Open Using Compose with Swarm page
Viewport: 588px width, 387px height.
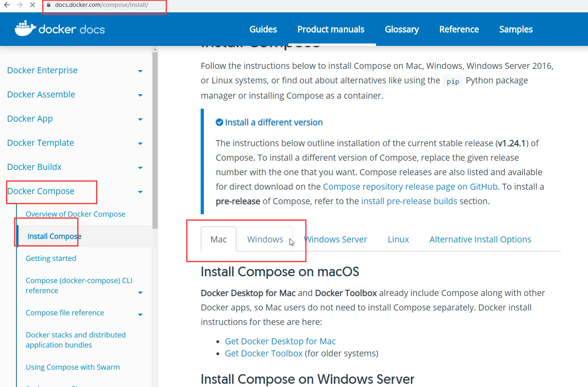point(73,367)
